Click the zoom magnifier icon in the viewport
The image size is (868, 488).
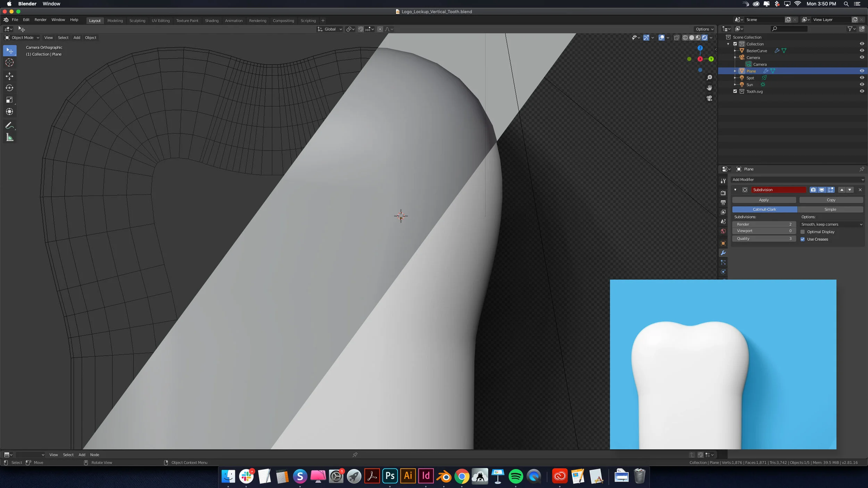pyautogui.click(x=709, y=78)
